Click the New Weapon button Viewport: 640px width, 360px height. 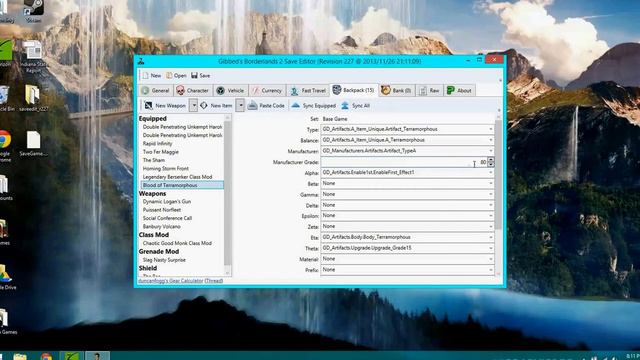[x=165, y=106]
